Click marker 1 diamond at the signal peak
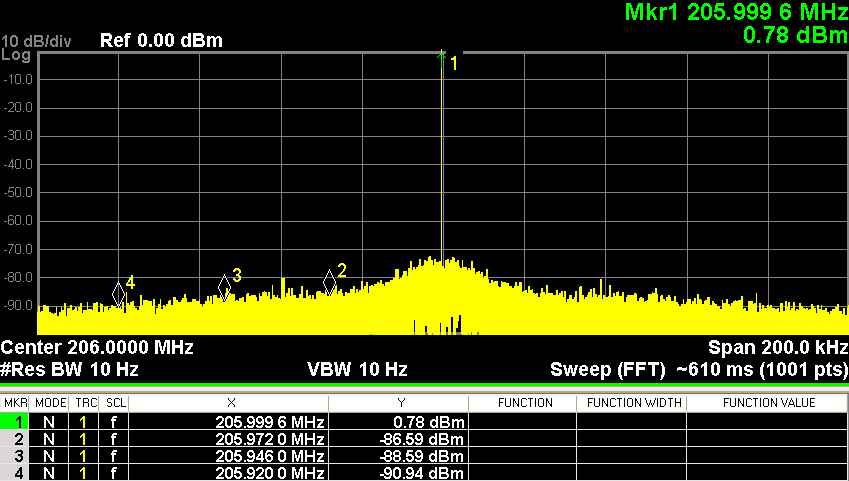 pos(441,56)
